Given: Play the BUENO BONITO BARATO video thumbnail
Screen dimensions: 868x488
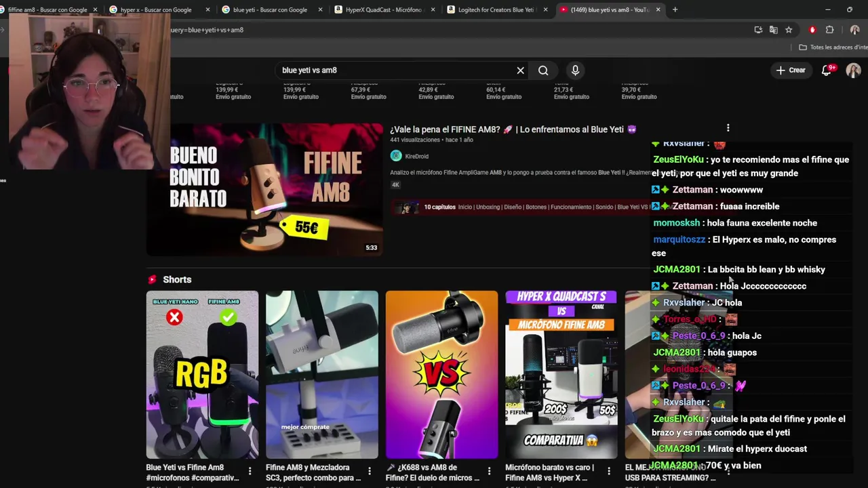Looking at the screenshot, I should point(265,189).
